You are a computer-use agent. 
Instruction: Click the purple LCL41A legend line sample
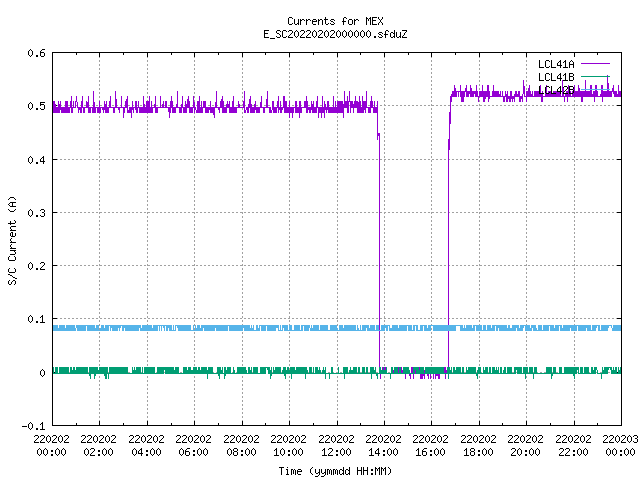coord(595,64)
